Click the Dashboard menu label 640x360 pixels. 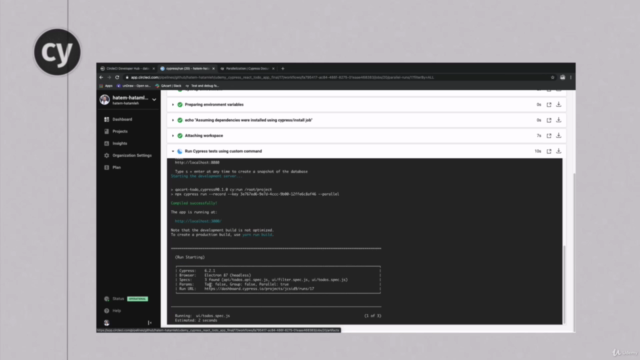point(122,119)
